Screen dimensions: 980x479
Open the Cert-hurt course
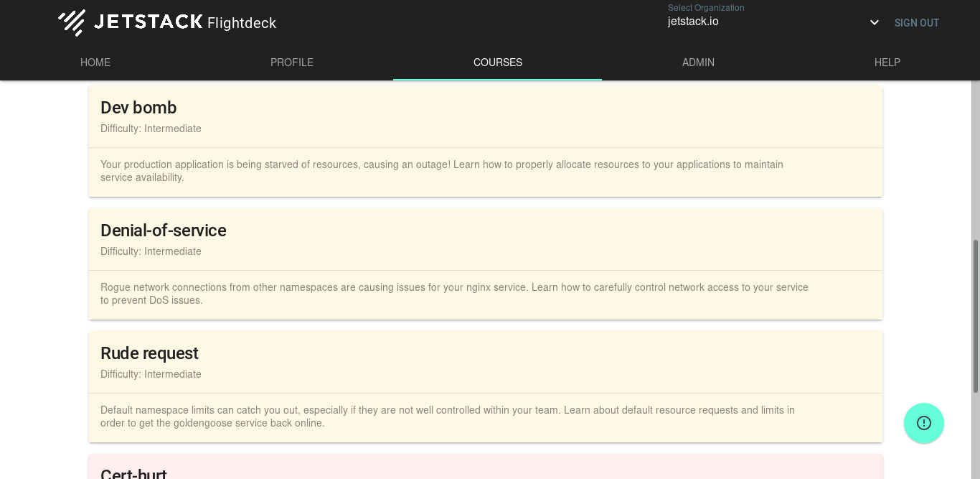[486, 470]
